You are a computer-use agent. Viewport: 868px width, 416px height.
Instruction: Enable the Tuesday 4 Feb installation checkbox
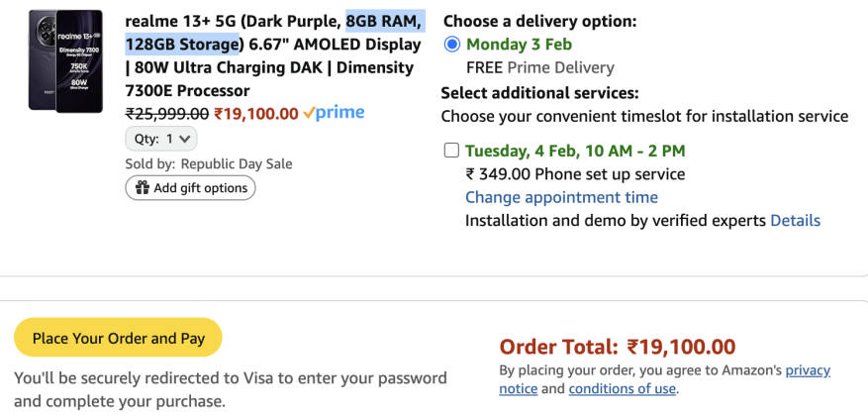451,151
